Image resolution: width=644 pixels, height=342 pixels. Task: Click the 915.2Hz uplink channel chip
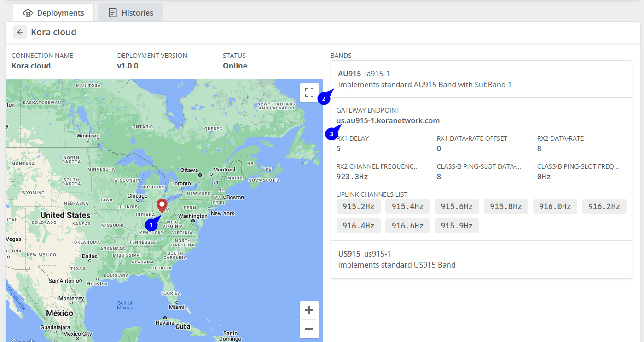pyautogui.click(x=359, y=206)
